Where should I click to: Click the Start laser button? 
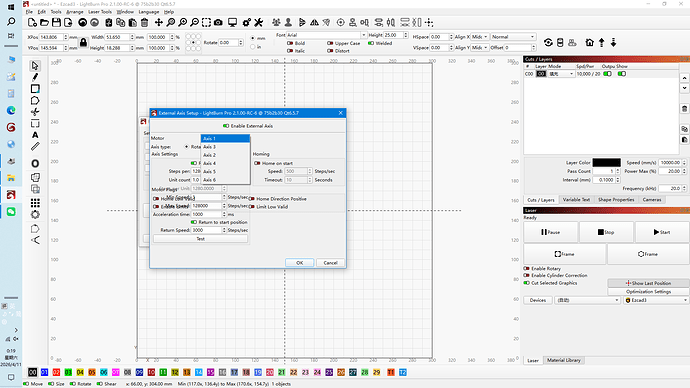[662, 232]
